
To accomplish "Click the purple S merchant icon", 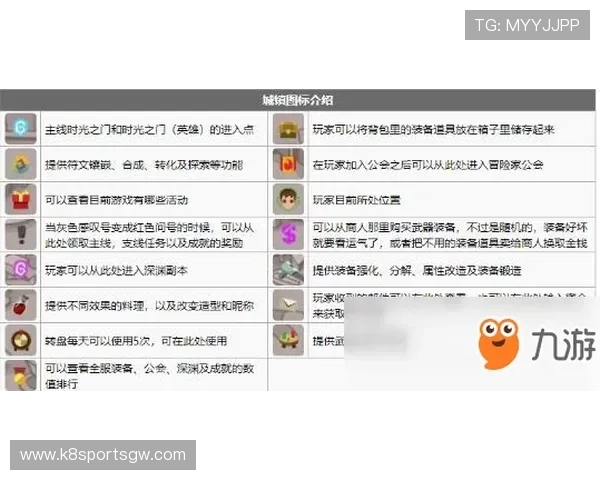I will [288, 235].
